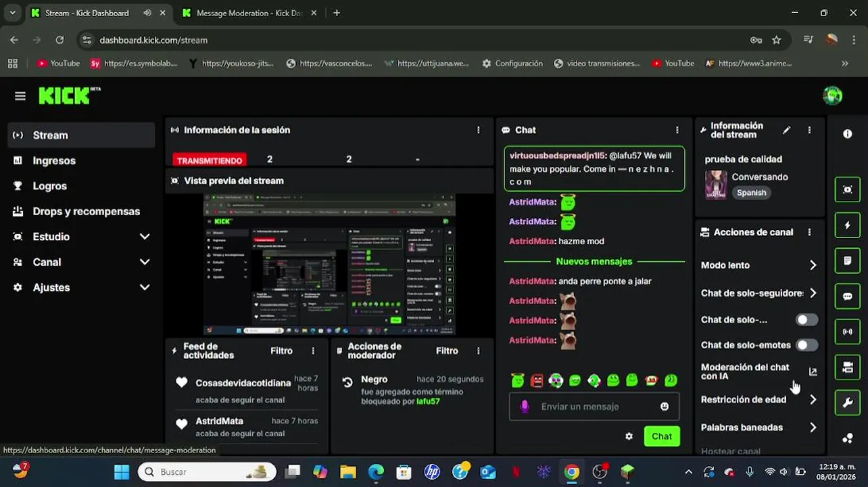Click the chat bubble icon in right sidebar

click(847, 296)
